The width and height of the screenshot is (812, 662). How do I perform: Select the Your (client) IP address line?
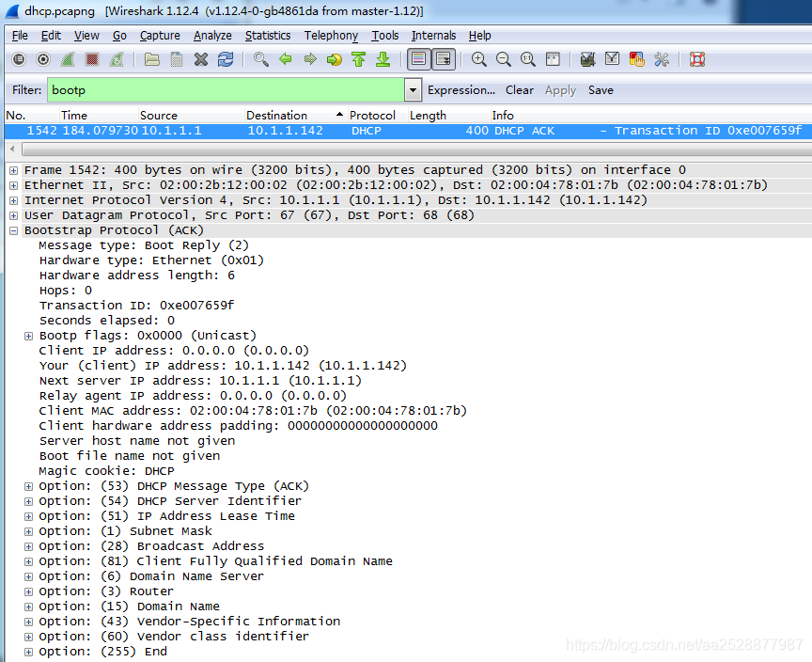click(x=223, y=366)
